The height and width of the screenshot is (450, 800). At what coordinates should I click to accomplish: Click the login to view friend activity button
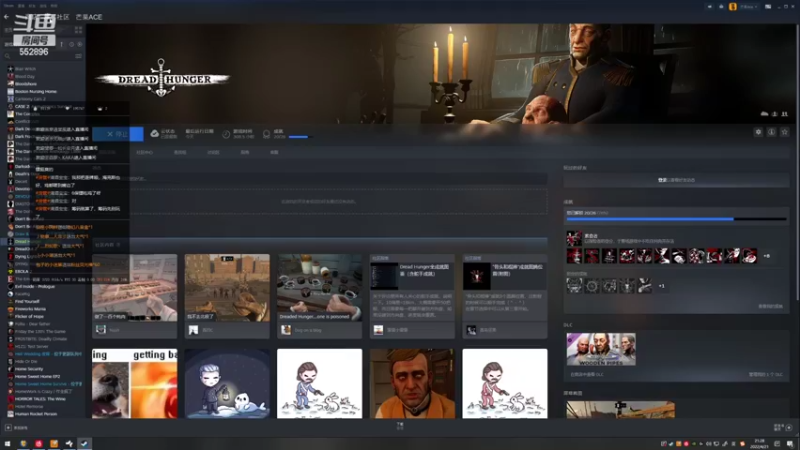pyautogui.click(x=677, y=180)
